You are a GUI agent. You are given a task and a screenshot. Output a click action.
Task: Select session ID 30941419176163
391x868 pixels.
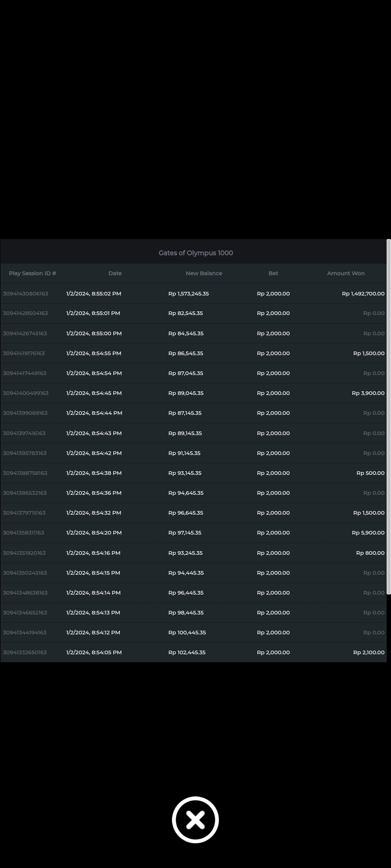tap(24, 353)
